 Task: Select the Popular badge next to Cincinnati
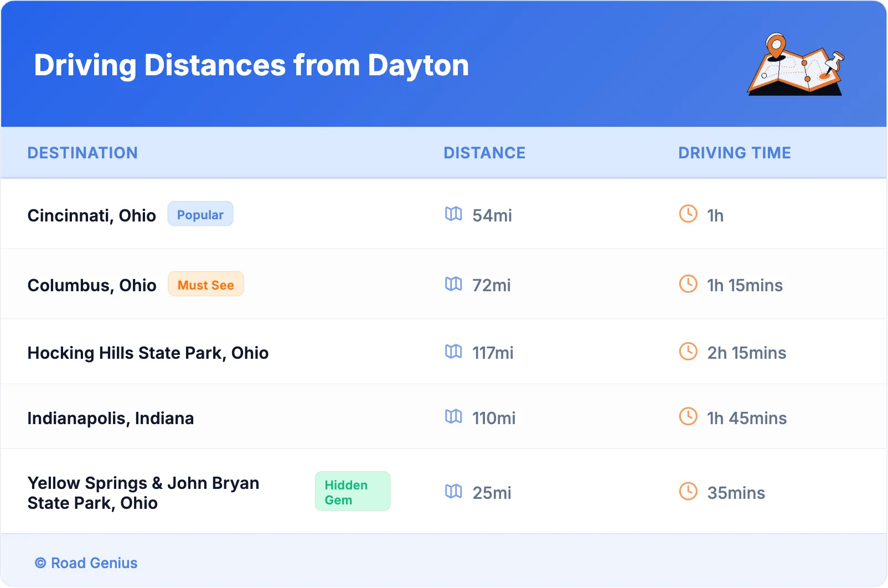tap(200, 214)
